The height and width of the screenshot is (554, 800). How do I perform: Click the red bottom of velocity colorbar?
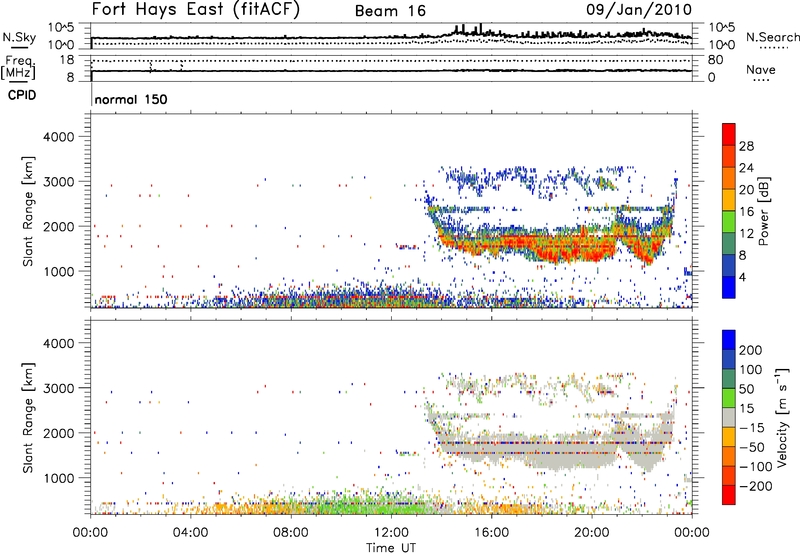pos(729,495)
